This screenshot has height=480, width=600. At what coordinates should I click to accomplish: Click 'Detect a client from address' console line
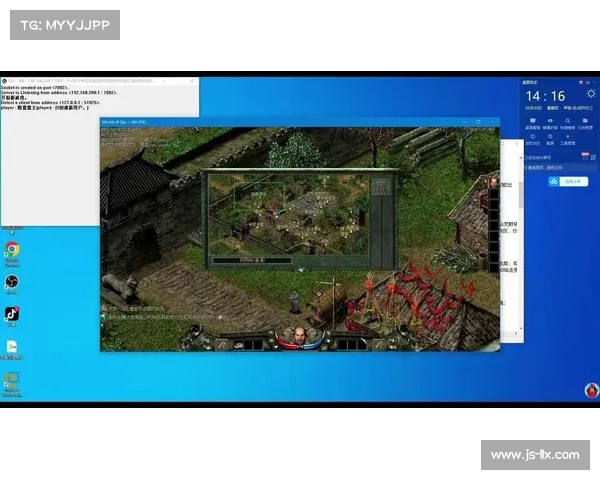pos(51,103)
